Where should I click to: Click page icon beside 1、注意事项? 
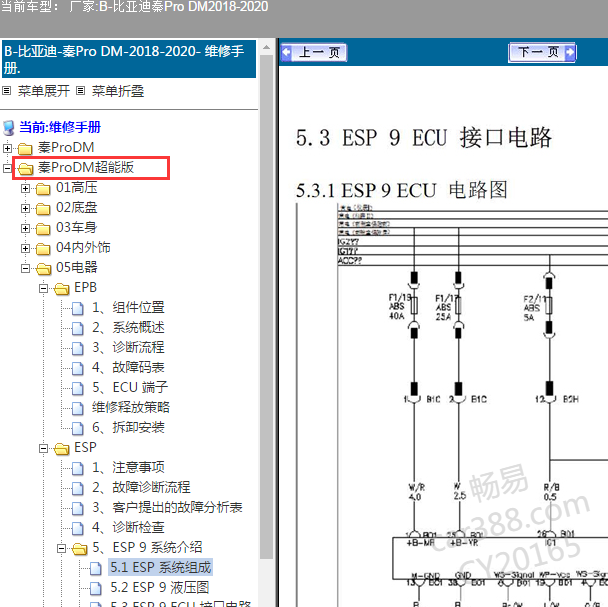[x=78, y=469]
